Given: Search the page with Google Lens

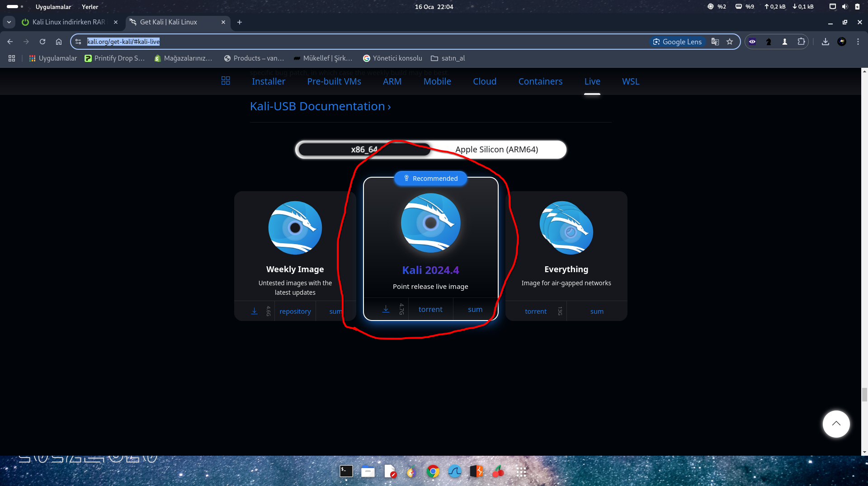Looking at the screenshot, I should pos(677,42).
